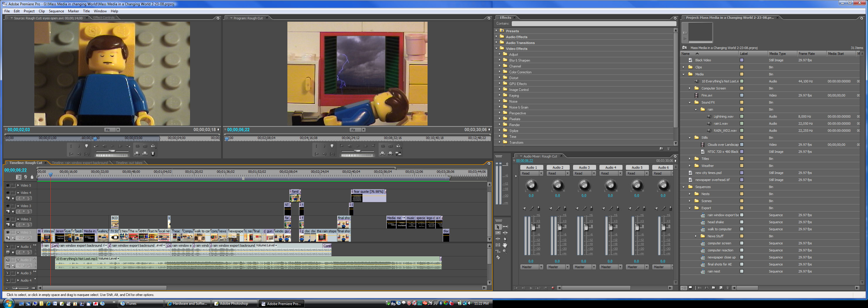Screen dimensions: 868x308
Task: Show Safe Margins in Source monitor
Action: tap(145, 146)
